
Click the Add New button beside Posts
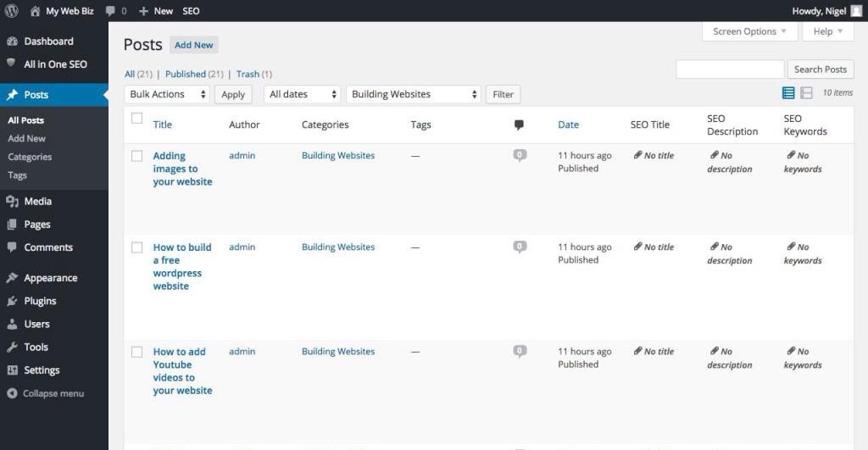(x=194, y=46)
